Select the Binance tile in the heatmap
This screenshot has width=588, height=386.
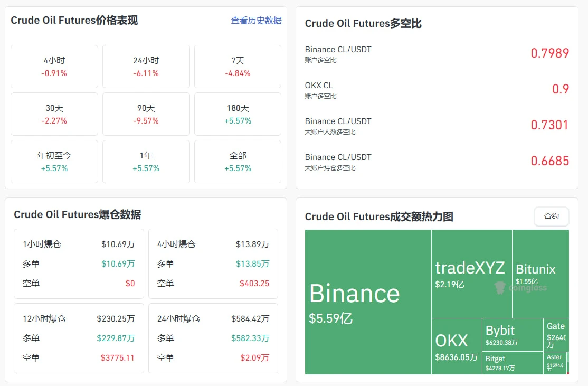pyautogui.click(x=368, y=302)
